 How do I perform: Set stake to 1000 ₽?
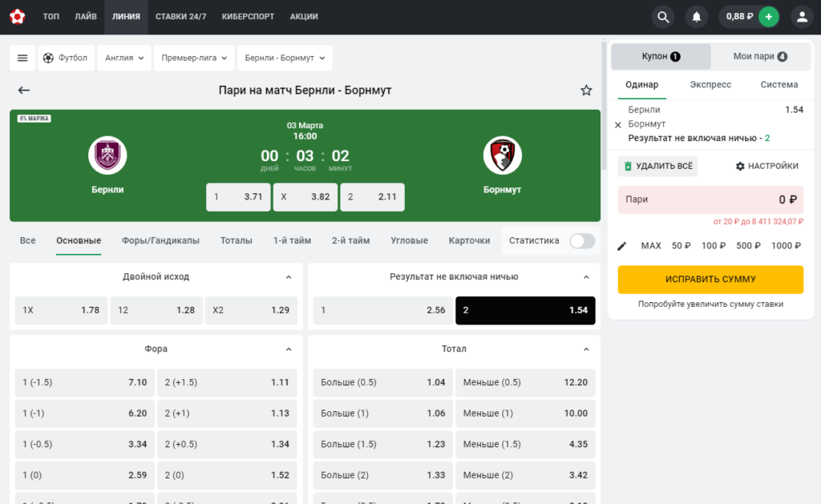click(x=786, y=246)
